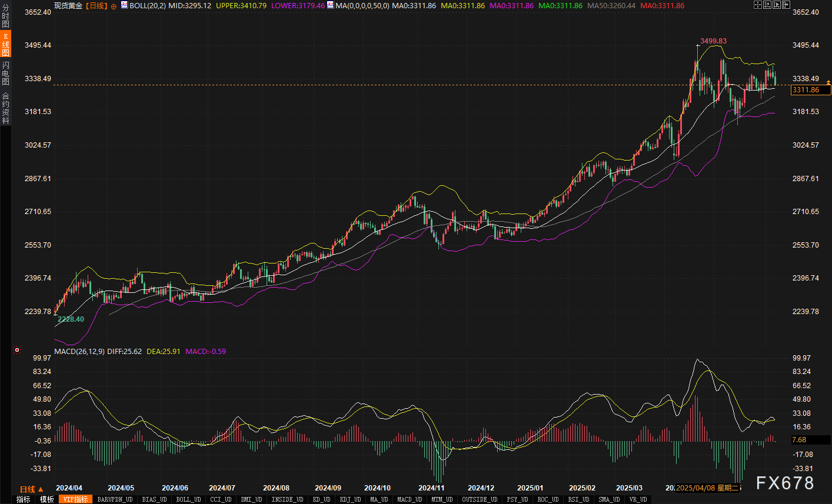Click the second top-right chart tool icon

point(767,5)
